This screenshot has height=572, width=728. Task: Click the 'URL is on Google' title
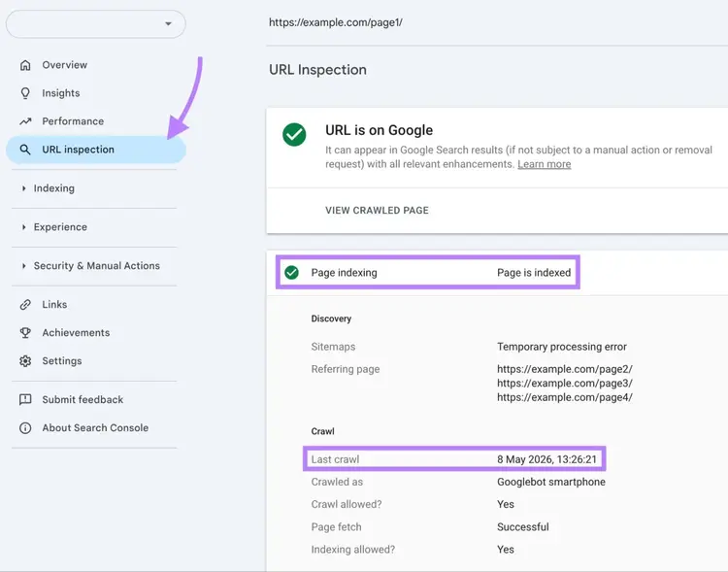379,130
